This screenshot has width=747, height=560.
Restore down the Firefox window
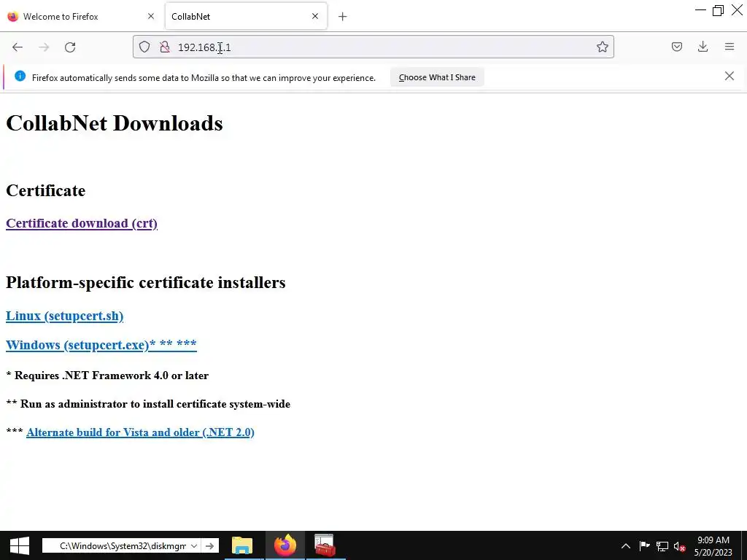(x=718, y=10)
